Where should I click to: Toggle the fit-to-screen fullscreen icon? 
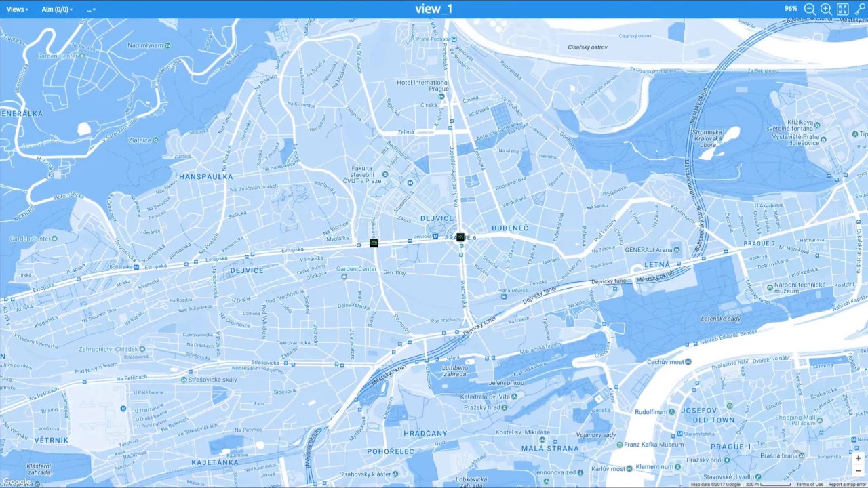(x=843, y=9)
